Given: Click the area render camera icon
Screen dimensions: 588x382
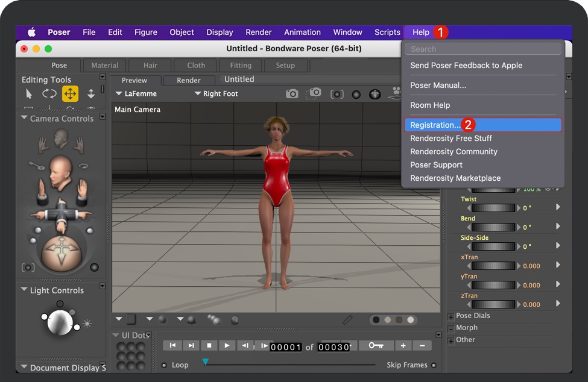Looking at the screenshot, I should [x=314, y=93].
